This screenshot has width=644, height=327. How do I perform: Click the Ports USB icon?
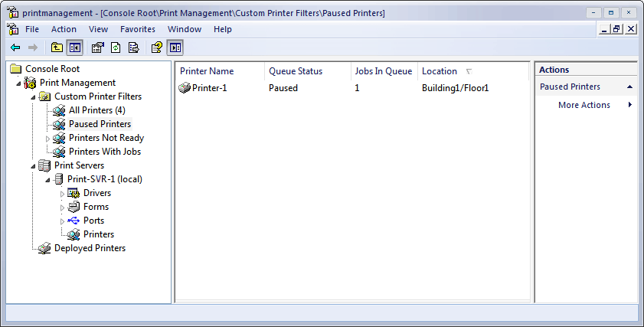click(74, 221)
